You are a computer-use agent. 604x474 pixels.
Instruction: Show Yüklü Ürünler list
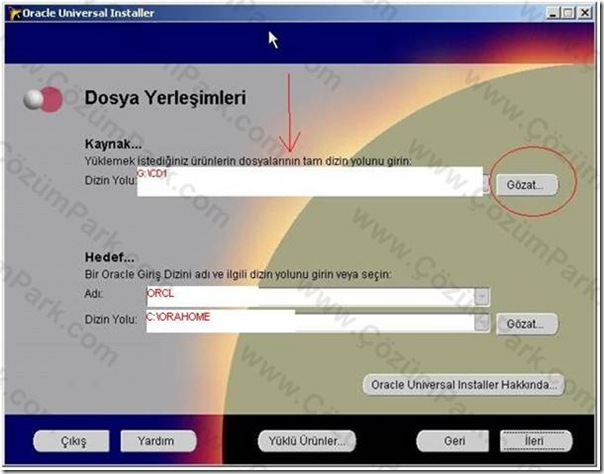307,441
